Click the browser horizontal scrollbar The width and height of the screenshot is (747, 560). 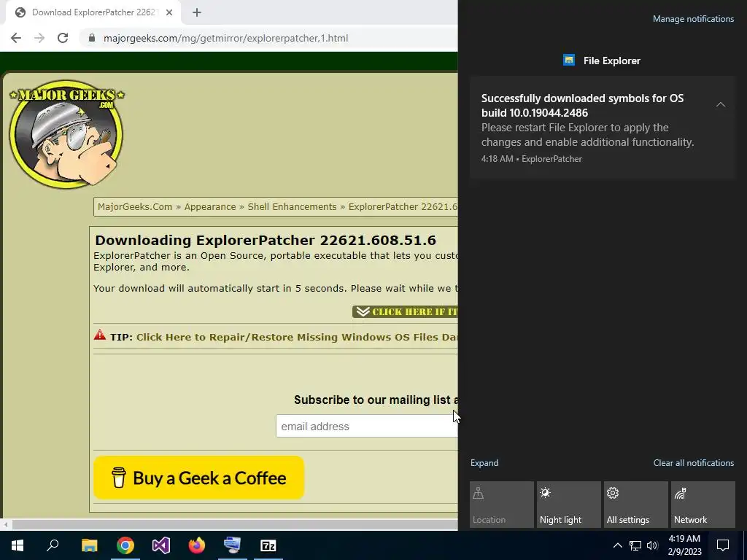click(235, 525)
